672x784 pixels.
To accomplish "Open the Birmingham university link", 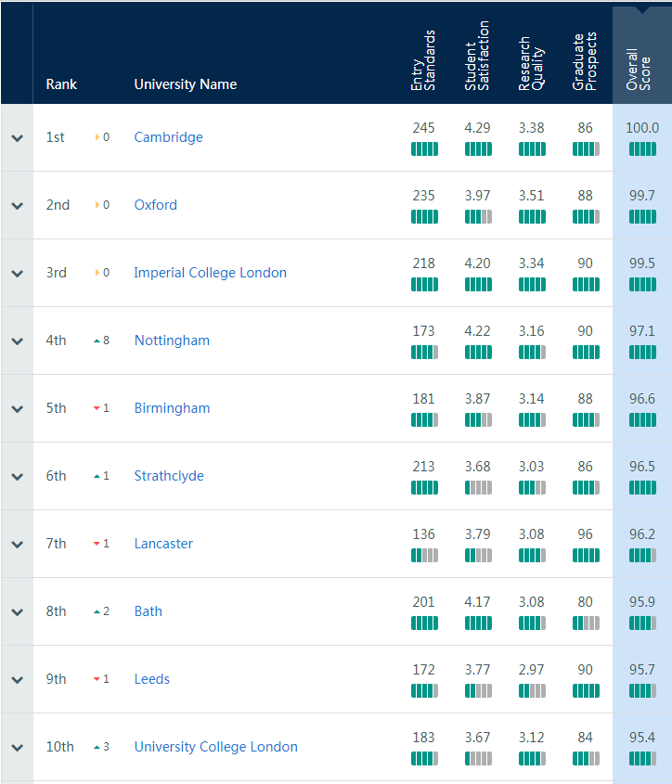I will (x=172, y=408).
